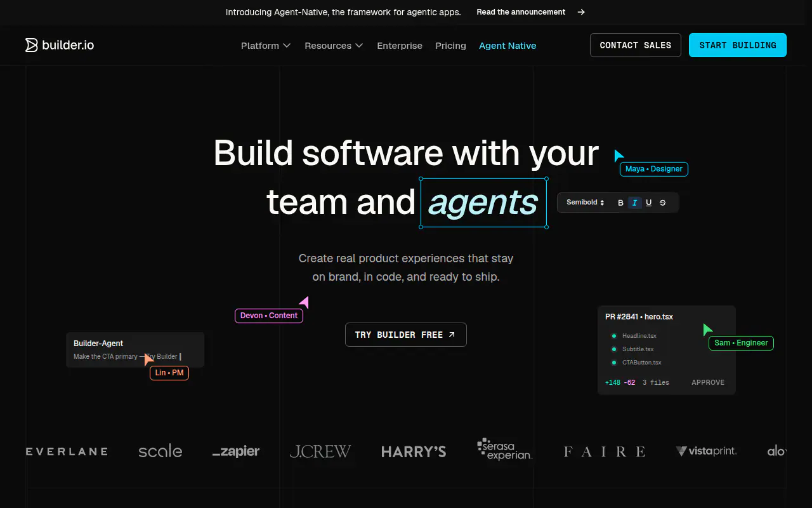812x508 pixels.
Task: Go to Pricing
Action: (x=450, y=46)
